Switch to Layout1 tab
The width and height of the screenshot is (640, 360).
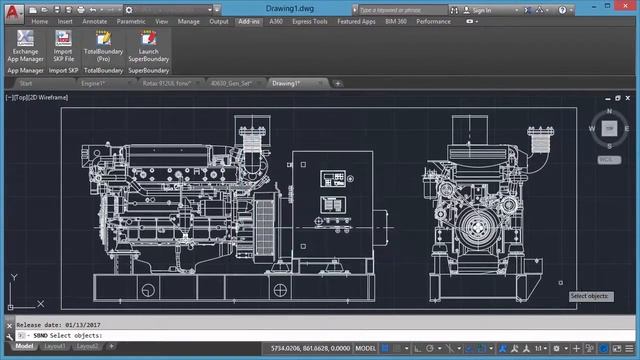(x=54, y=347)
